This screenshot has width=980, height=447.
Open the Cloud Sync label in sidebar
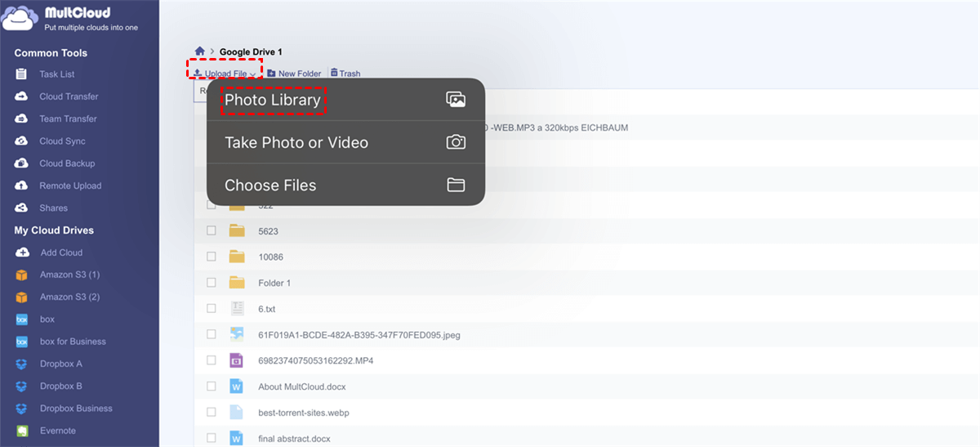63,141
